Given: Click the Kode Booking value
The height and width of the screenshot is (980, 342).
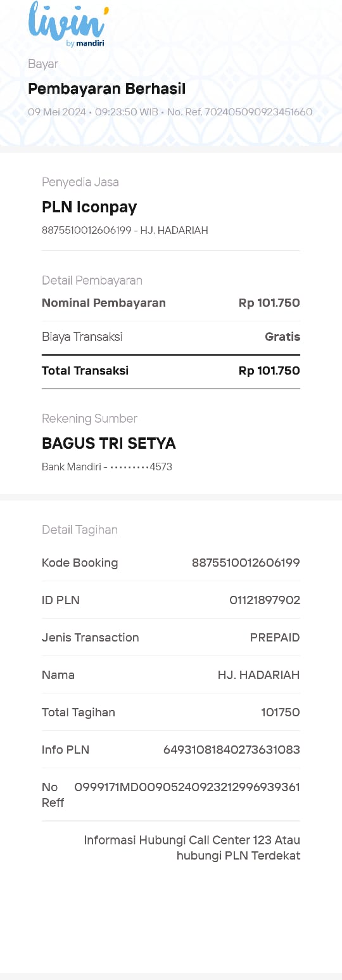Looking at the screenshot, I should click(x=246, y=563).
